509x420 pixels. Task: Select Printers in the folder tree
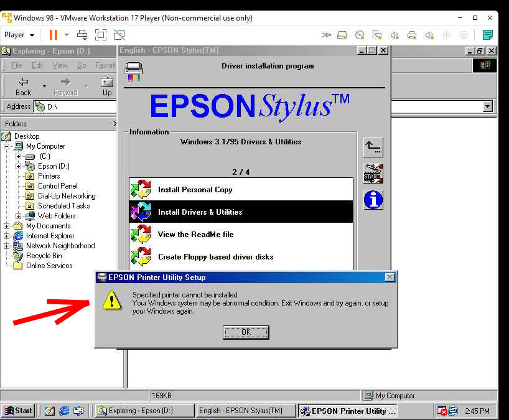tap(49, 176)
